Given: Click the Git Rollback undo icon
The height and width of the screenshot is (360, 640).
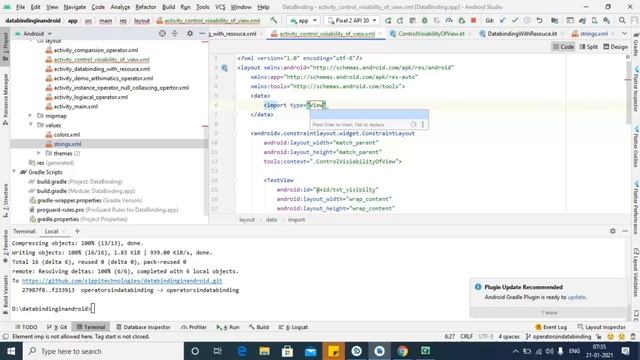Looking at the screenshot, I should pyautogui.click(x=540, y=20).
